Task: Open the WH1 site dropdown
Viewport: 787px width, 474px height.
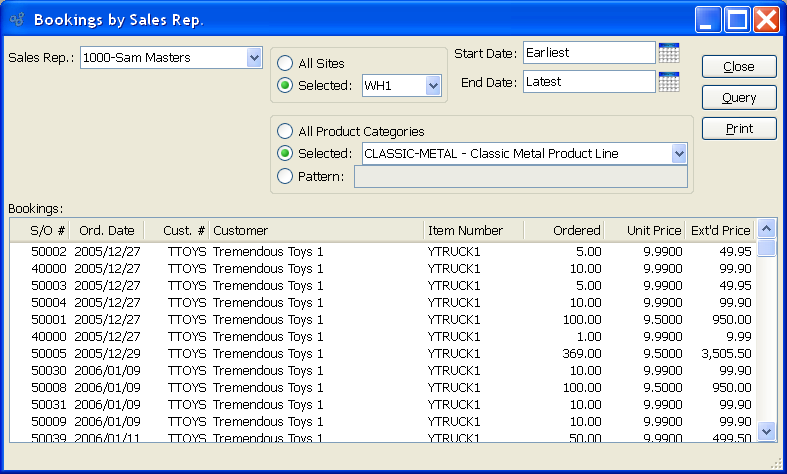Action: point(433,87)
